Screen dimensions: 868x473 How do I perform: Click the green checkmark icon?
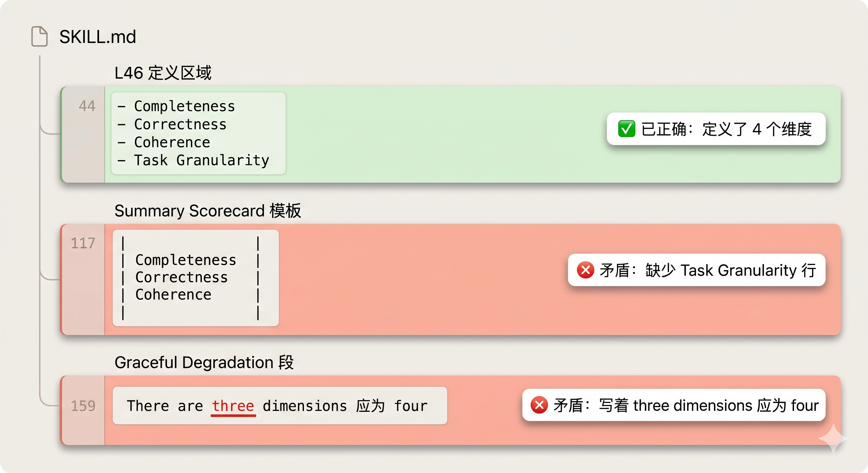(626, 129)
